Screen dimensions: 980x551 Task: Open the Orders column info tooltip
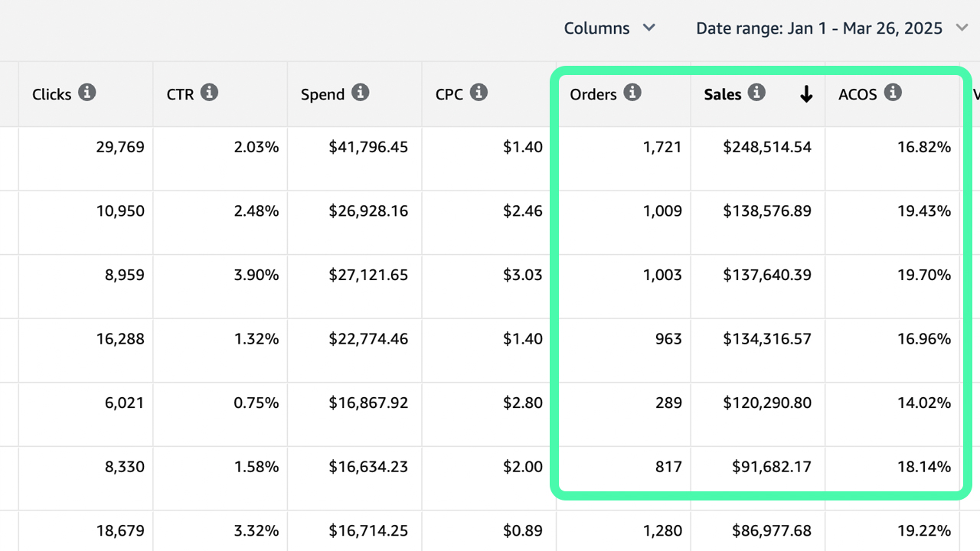click(632, 93)
